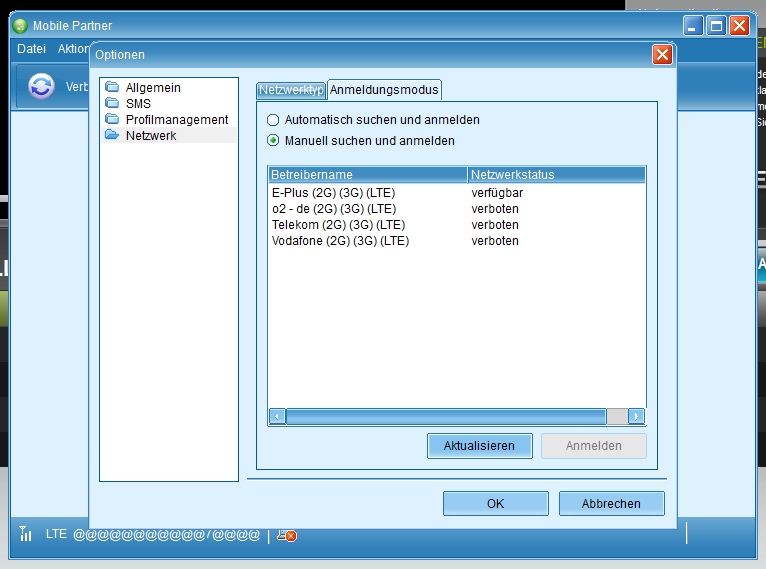Click the LTE label in the status bar
766x569 pixels.
click(56, 534)
